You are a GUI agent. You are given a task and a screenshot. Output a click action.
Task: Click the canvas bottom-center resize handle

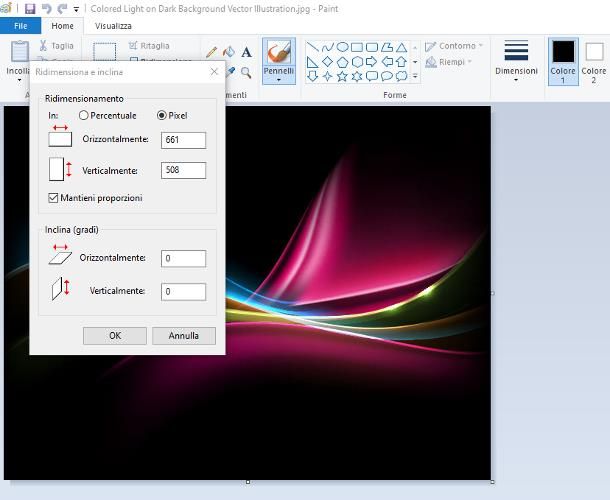(248, 482)
